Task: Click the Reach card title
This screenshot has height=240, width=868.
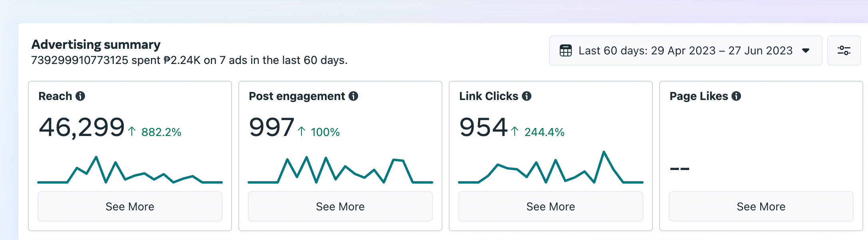Action: click(55, 96)
